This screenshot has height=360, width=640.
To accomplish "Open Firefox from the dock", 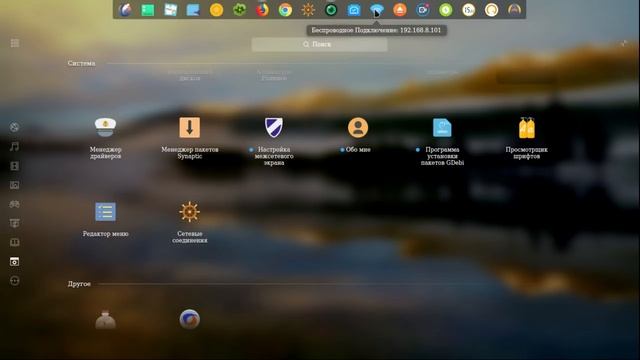I will [x=262, y=9].
